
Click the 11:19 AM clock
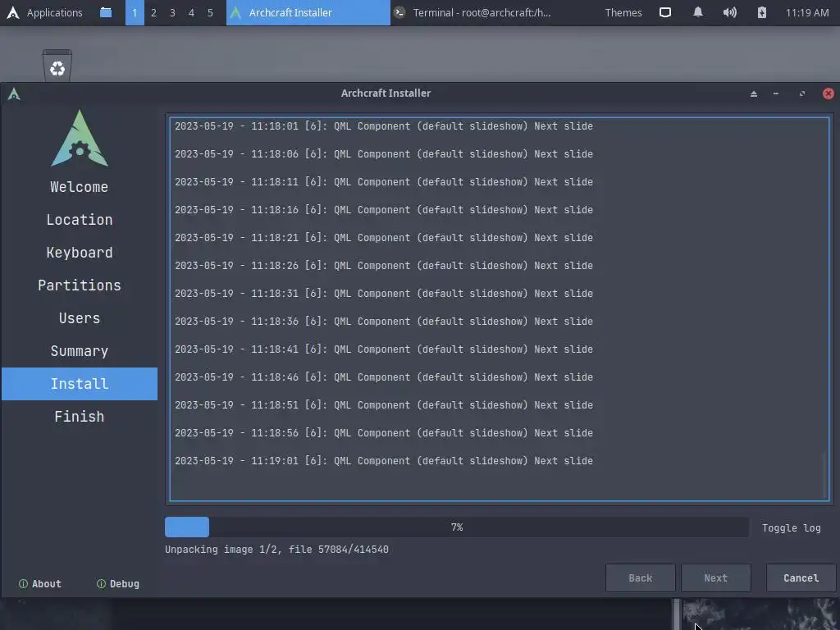click(807, 12)
